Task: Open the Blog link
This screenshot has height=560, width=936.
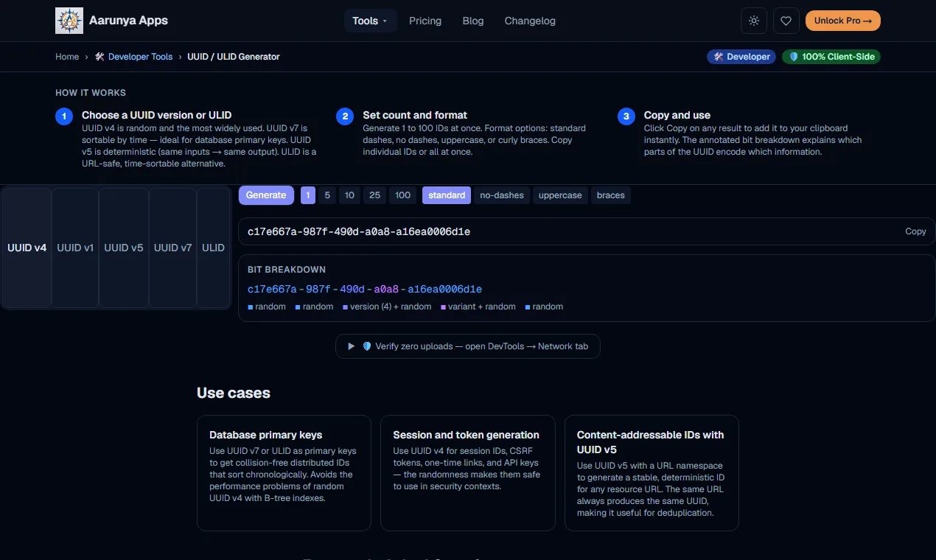Action: coord(473,21)
